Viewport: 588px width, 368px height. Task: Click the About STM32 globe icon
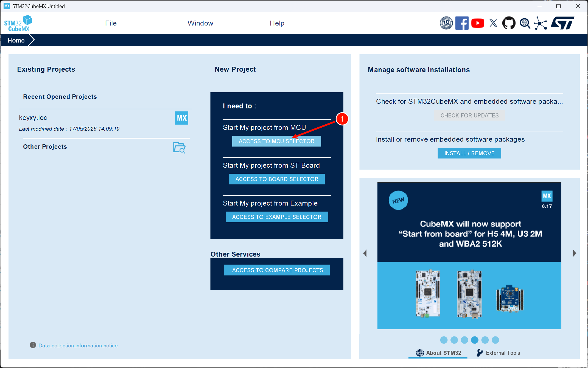pyautogui.click(x=420, y=353)
